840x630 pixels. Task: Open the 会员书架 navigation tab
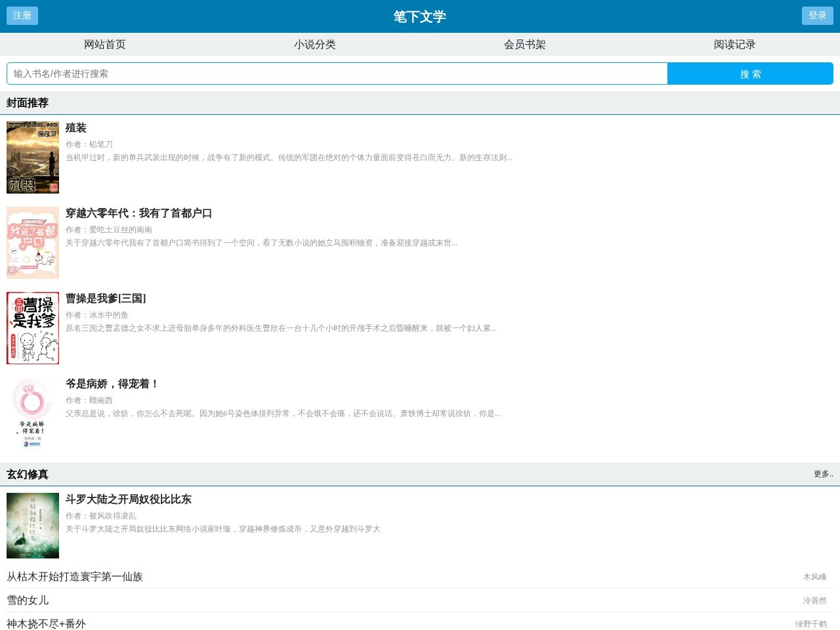pos(524,44)
